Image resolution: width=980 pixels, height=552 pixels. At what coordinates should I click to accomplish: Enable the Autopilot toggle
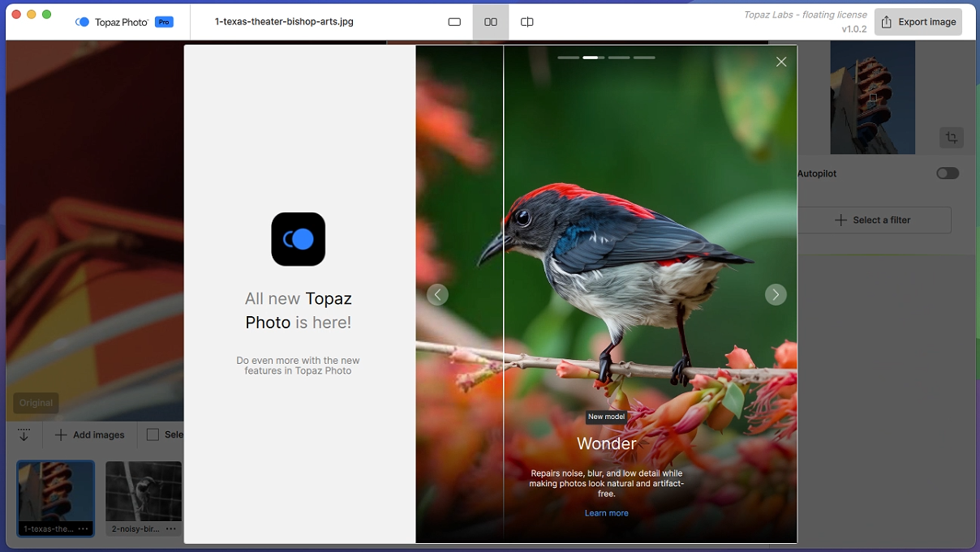pos(947,173)
